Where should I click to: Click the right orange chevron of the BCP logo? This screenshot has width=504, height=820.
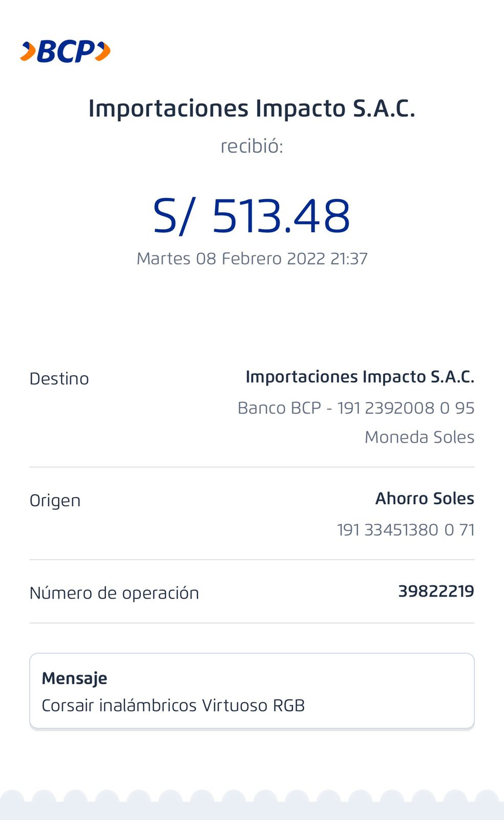pos(103,52)
